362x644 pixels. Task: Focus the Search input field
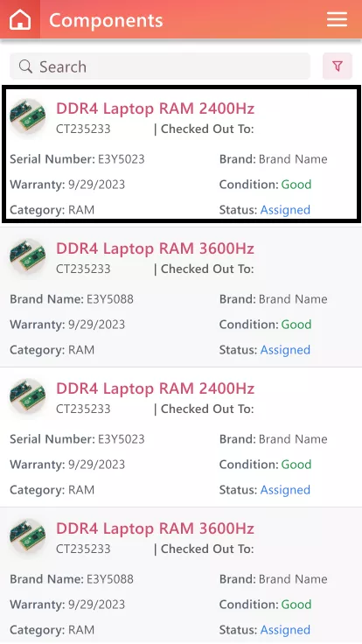tap(160, 66)
